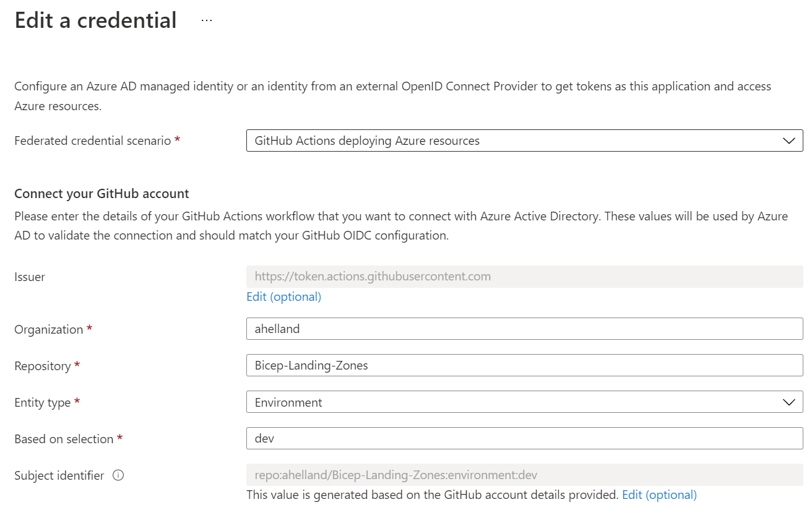Screen dimensions: 812x515
Task: Expand the Federated credential scenario dropdown
Action: [524, 141]
